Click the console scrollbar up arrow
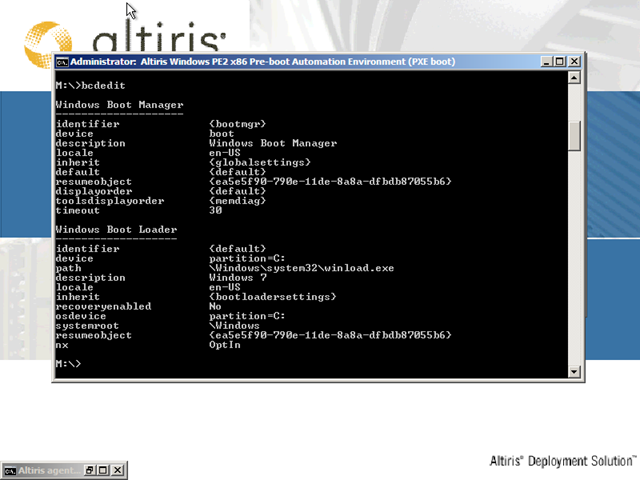Screen dimensions: 640x480 pos(574,78)
